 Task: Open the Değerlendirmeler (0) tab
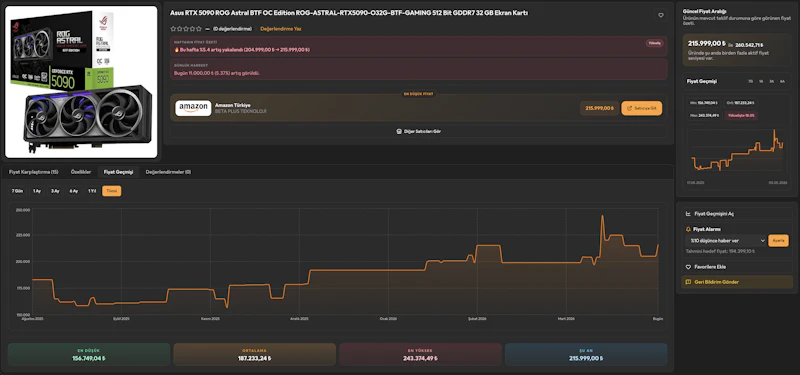tap(168, 172)
